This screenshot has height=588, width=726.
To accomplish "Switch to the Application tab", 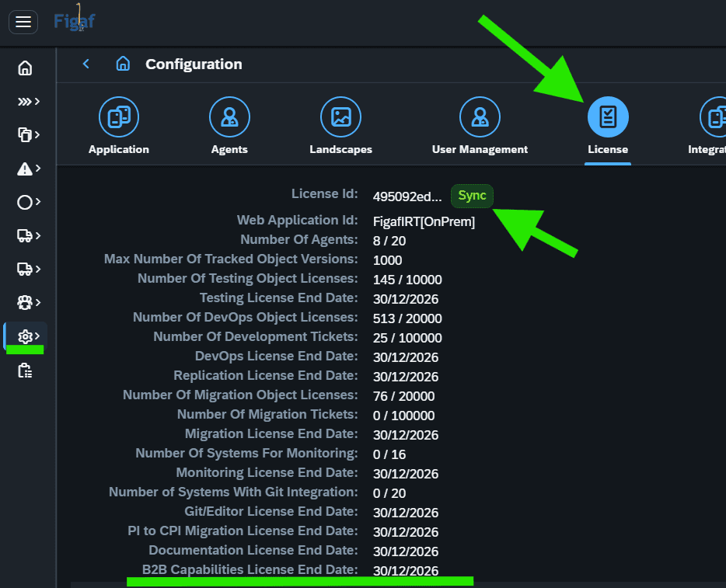I will tap(118, 126).
